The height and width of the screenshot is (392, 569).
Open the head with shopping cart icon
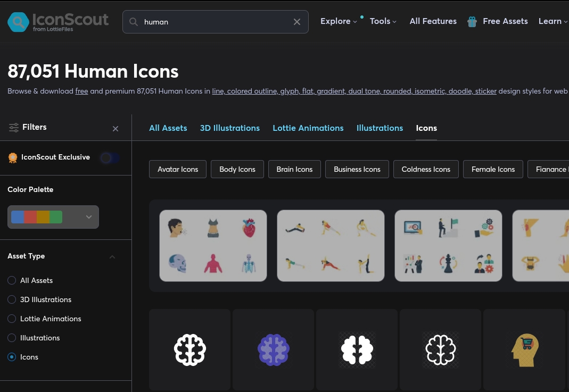tap(525, 349)
